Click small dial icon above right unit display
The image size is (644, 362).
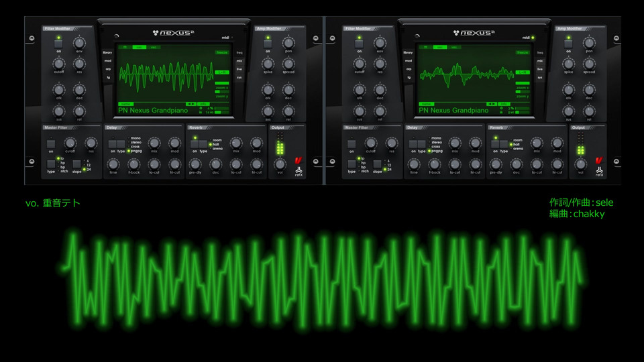point(417,36)
